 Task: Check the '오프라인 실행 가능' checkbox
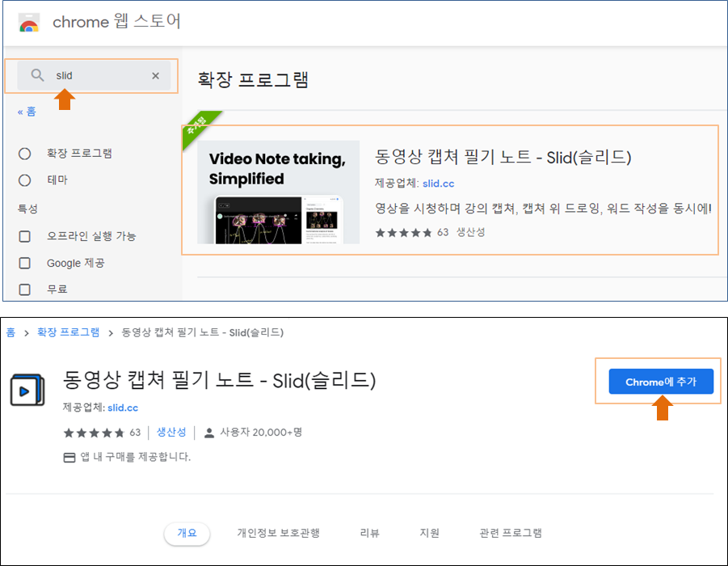point(24,237)
